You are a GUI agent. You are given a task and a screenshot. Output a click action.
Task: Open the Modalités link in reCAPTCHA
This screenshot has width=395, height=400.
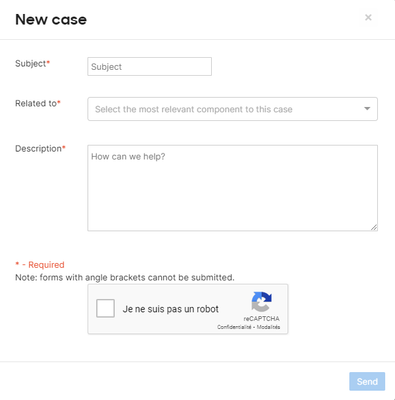[x=268, y=327]
